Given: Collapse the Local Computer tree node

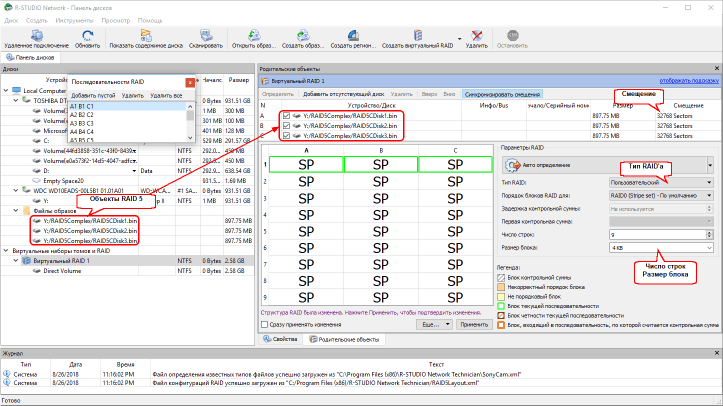Looking at the screenshot, I should tap(6, 90).
